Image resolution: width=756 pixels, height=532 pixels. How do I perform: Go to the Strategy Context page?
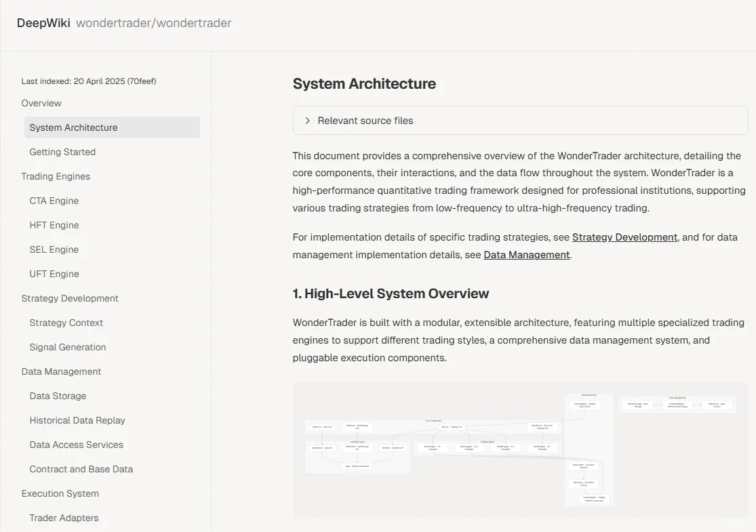click(x=66, y=323)
